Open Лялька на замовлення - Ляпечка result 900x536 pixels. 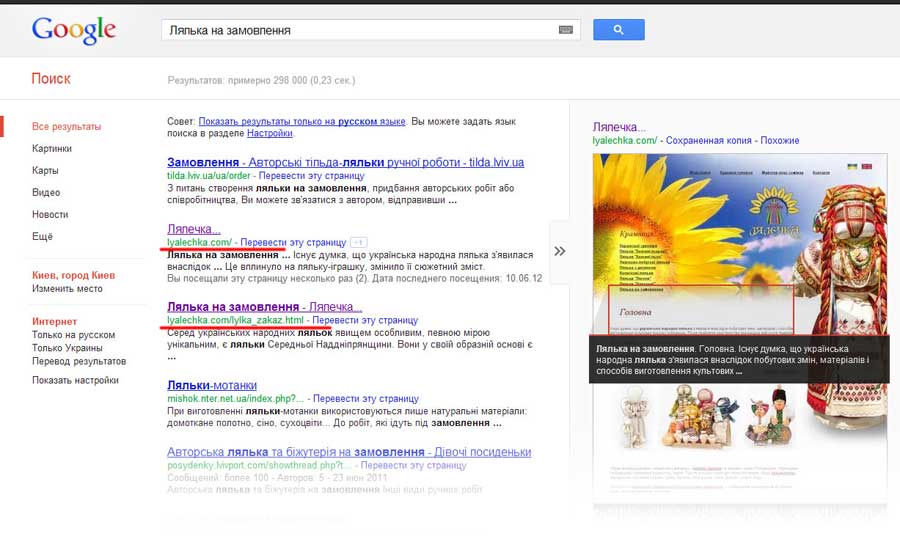265,307
